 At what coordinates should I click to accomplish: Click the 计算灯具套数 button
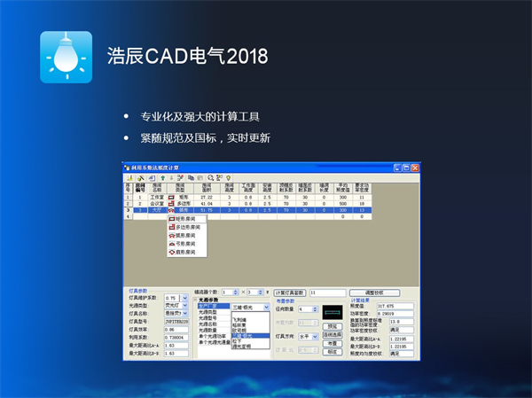pyautogui.click(x=290, y=293)
